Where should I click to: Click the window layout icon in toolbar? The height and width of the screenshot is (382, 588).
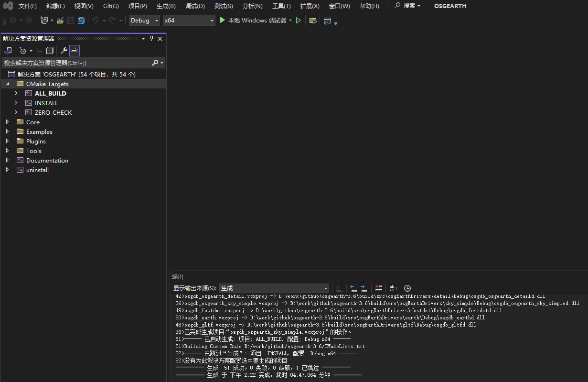tap(327, 21)
